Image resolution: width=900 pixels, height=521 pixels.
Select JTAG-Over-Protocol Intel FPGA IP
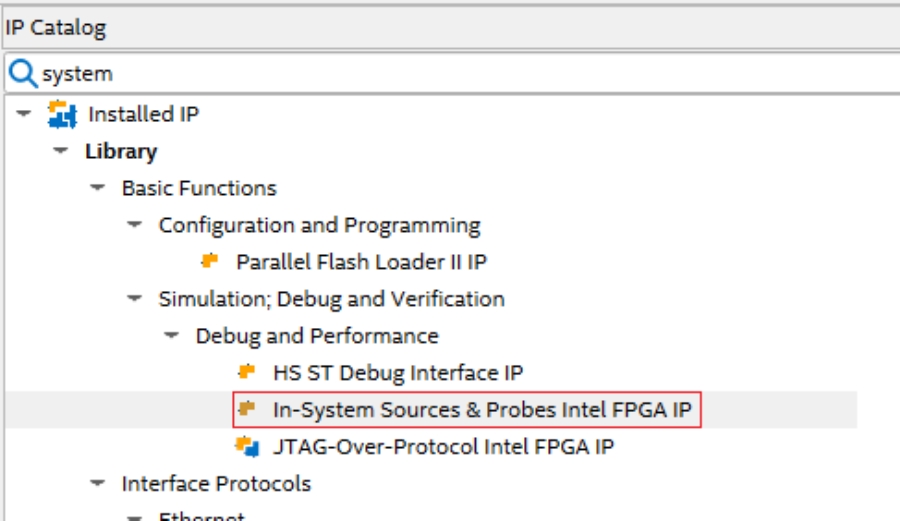pyautogui.click(x=443, y=446)
